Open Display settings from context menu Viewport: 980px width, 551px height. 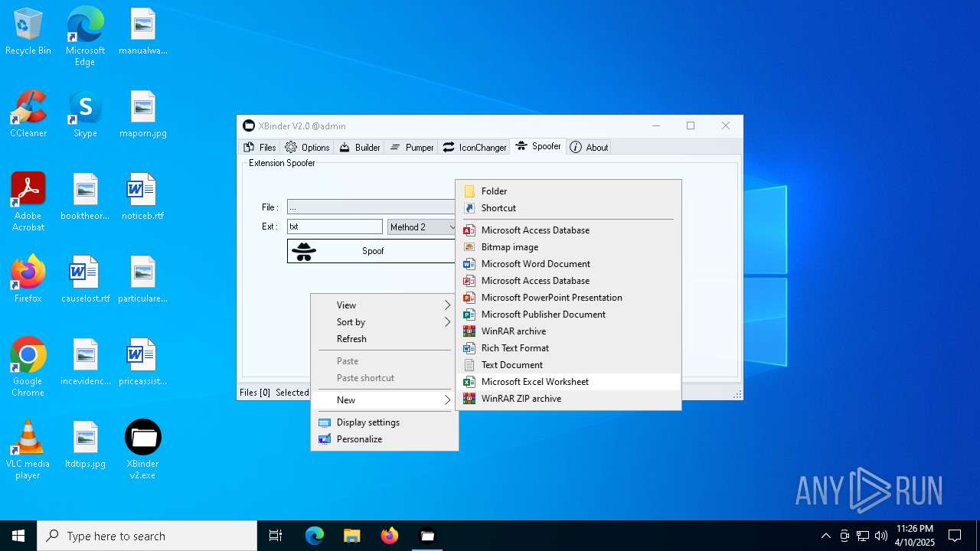384,422
